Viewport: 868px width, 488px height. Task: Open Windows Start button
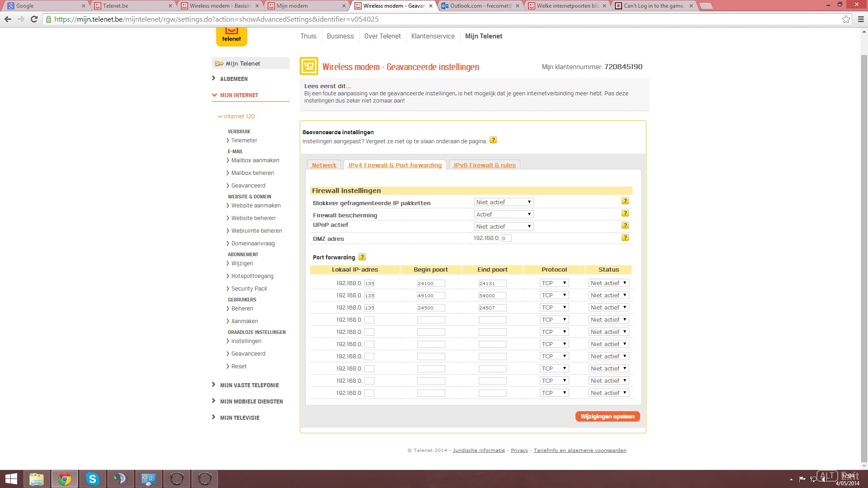pos(11,479)
